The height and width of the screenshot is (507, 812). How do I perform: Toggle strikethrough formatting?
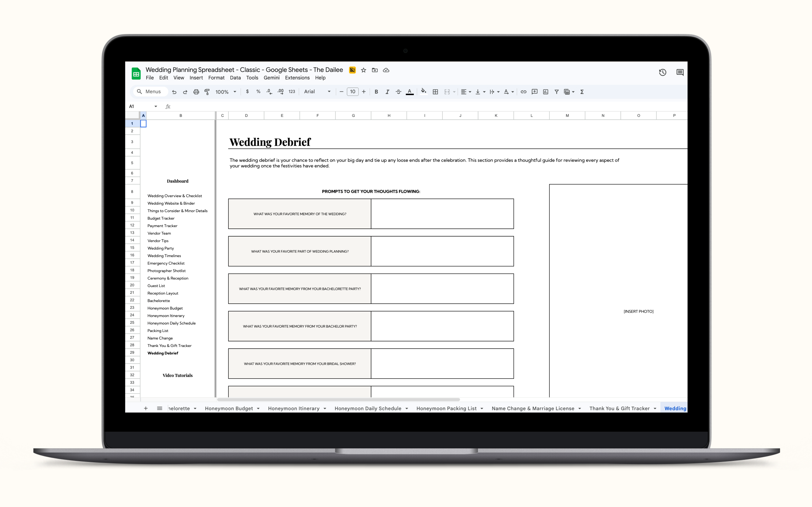398,92
